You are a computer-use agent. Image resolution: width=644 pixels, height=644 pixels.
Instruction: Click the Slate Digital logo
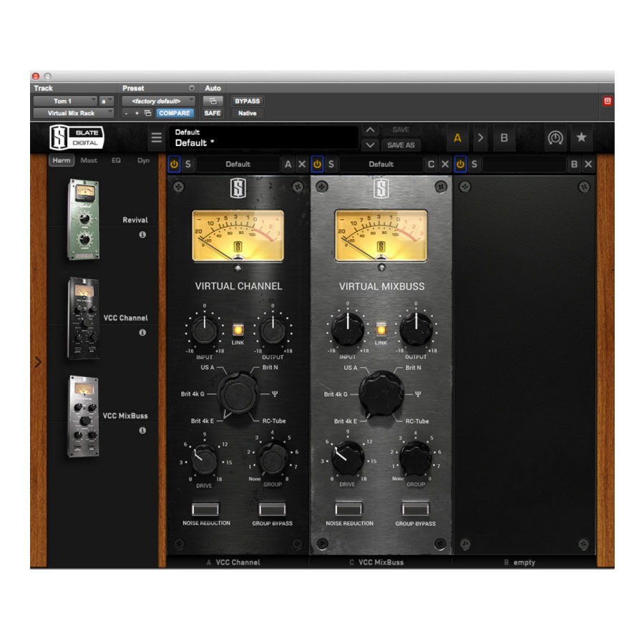click(77, 137)
